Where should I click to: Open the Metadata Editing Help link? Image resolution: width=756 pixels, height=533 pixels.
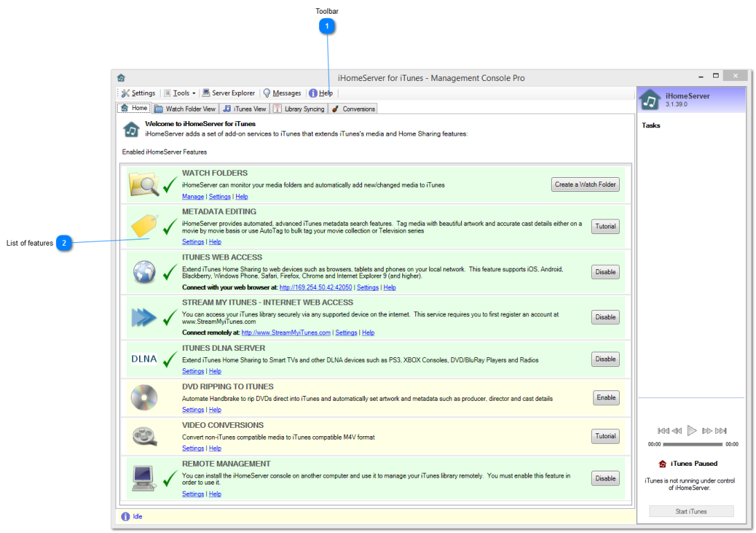pos(215,242)
